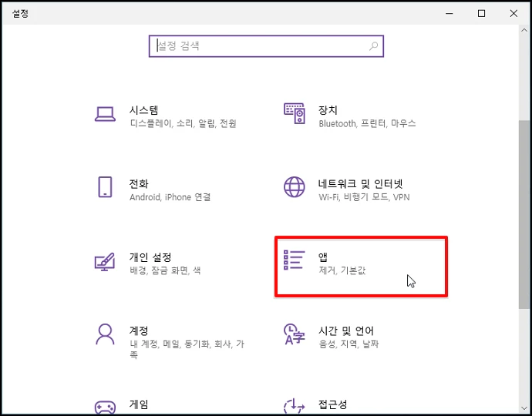Screen dimensions: 532x416
Task: Open the 게임 controller icon
Action: [x=105, y=408]
